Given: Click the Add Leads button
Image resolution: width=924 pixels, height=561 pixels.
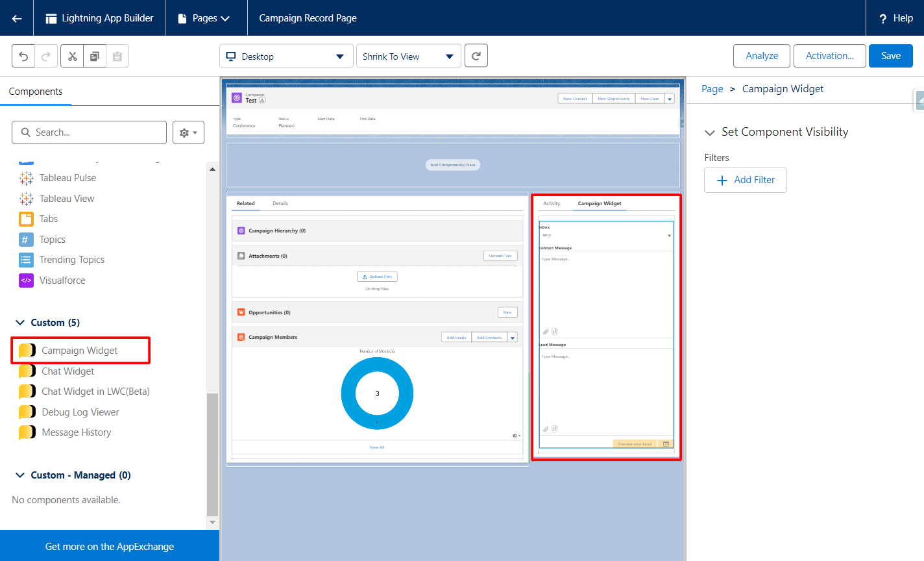Looking at the screenshot, I should click(x=456, y=338).
